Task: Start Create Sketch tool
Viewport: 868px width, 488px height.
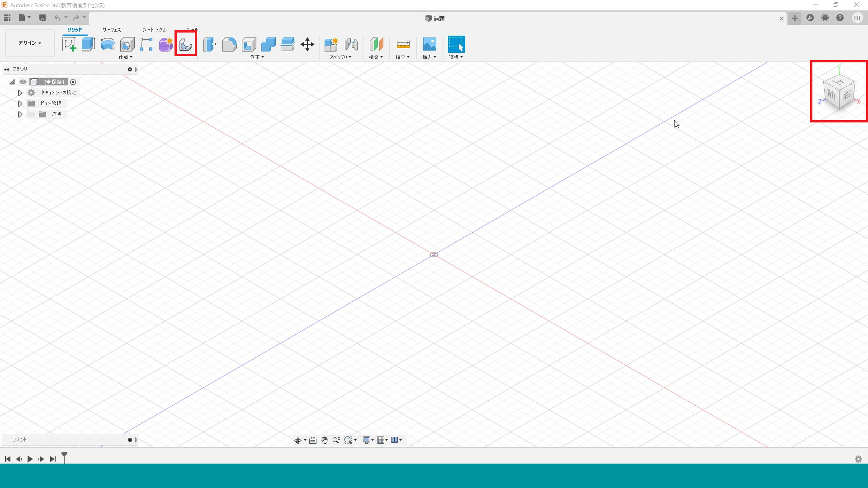Action: point(69,44)
